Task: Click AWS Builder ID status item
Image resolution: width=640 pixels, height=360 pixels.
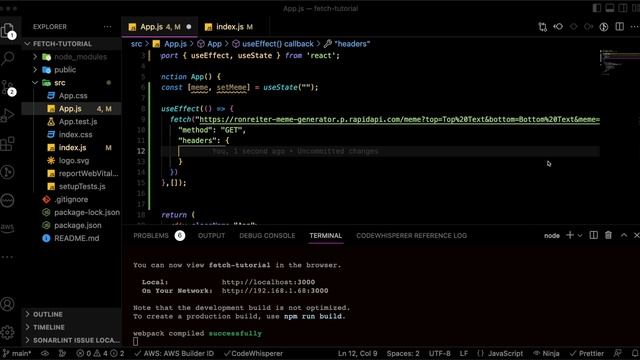Action: [175, 353]
